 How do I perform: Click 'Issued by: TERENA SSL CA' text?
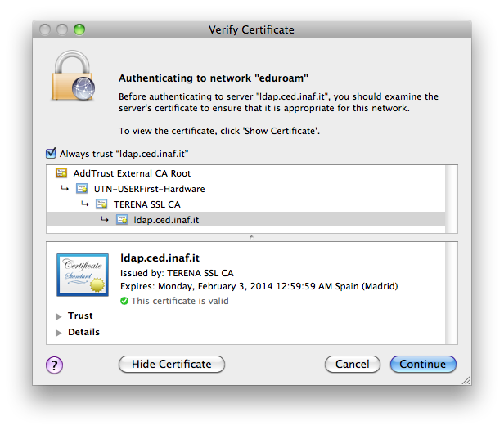(x=177, y=273)
